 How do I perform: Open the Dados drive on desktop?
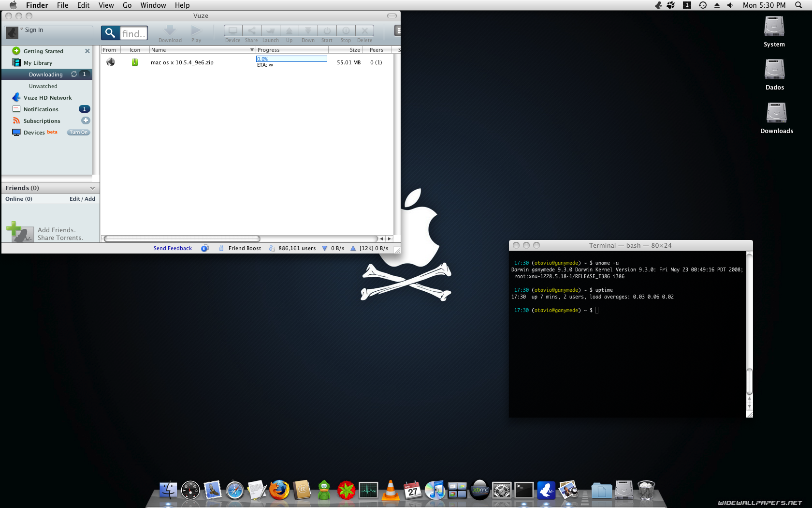[774, 75]
